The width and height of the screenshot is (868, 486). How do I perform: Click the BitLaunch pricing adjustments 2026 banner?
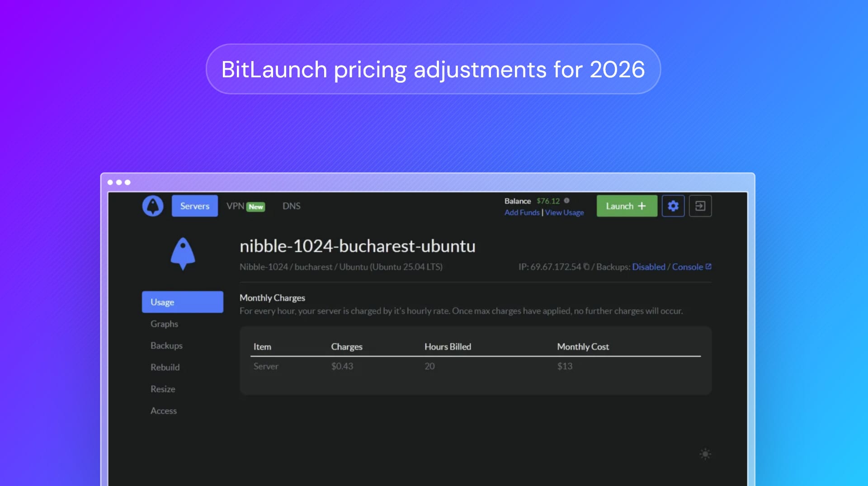[433, 69]
